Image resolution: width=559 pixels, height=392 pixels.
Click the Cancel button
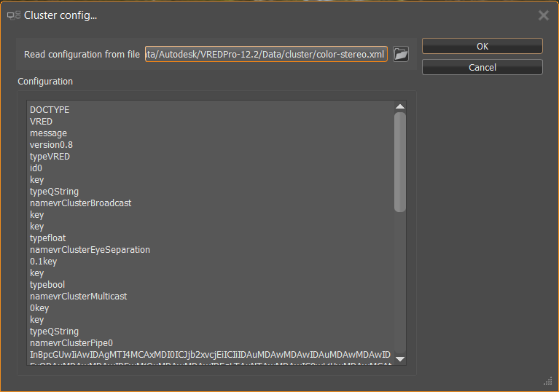coord(482,67)
